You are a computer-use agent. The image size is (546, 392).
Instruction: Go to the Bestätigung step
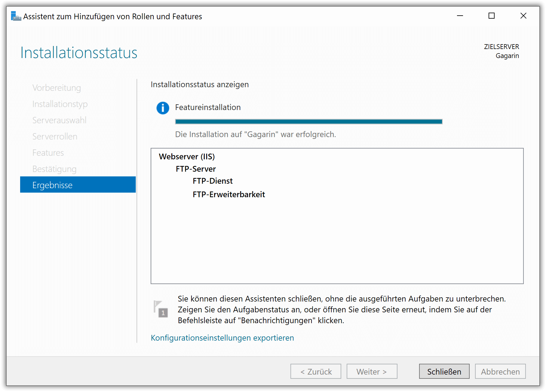click(x=54, y=169)
